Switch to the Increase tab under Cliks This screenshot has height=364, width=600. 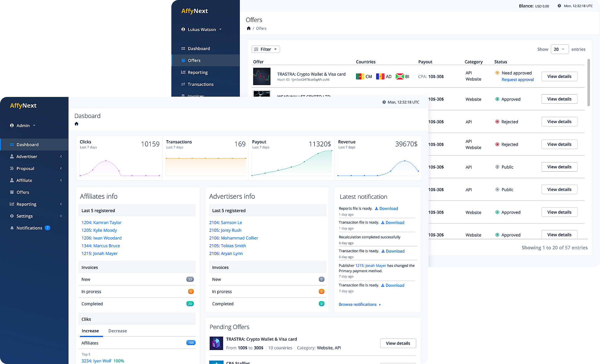(90, 331)
